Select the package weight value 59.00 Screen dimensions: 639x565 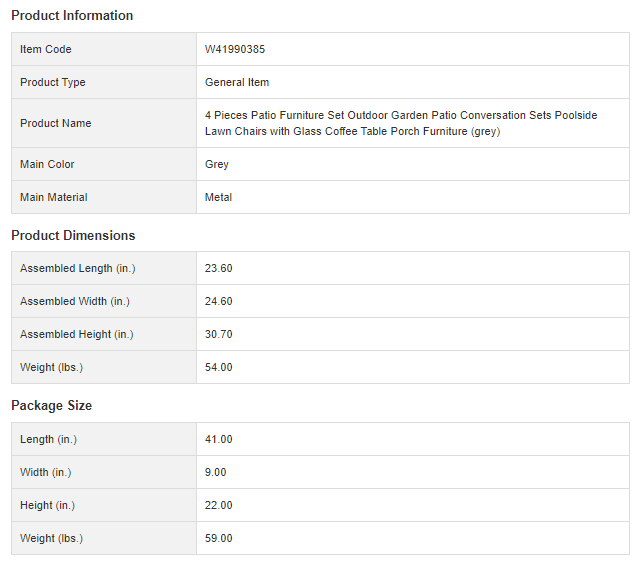point(219,539)
